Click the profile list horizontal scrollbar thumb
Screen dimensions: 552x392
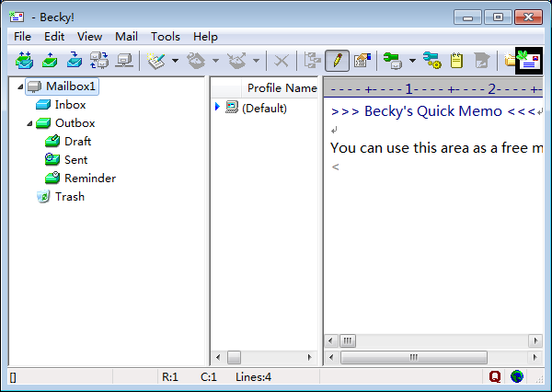tap(234, 357)
